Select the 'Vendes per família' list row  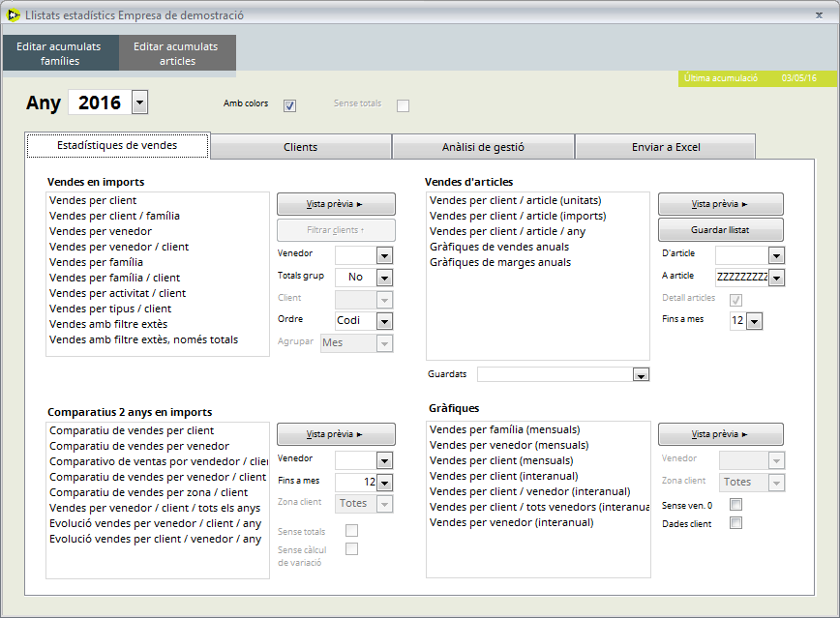click(x=158, y=262)
